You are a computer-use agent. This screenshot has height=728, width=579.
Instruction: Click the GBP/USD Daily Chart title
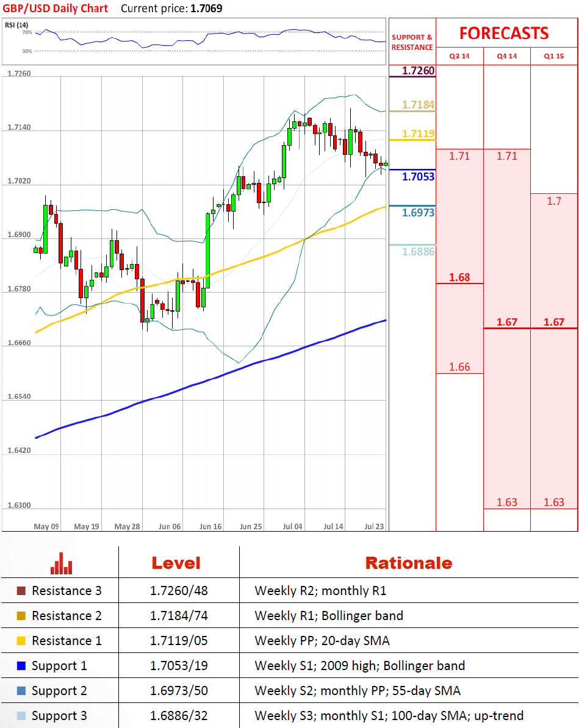[x=56, y=9]
